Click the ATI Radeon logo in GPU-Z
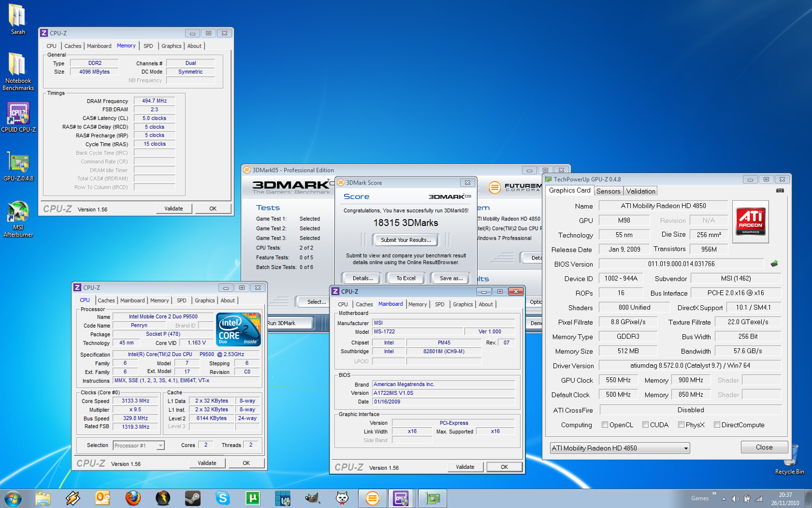This screenshot has height=508, width=812. [x=751, y=221]
